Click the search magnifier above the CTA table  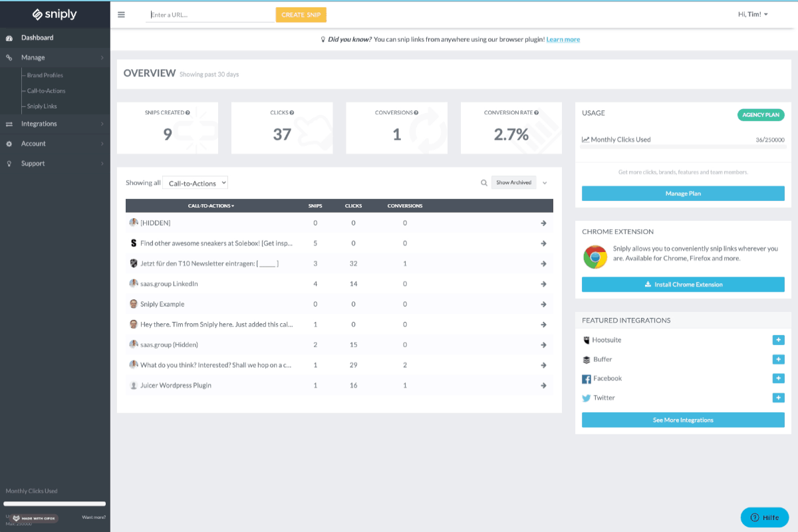pos(483,182)
